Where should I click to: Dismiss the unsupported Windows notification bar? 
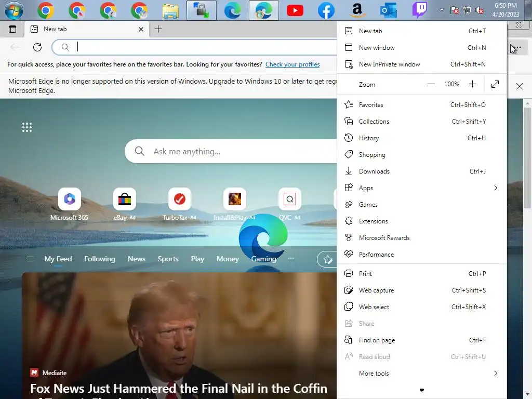[519, 86]
